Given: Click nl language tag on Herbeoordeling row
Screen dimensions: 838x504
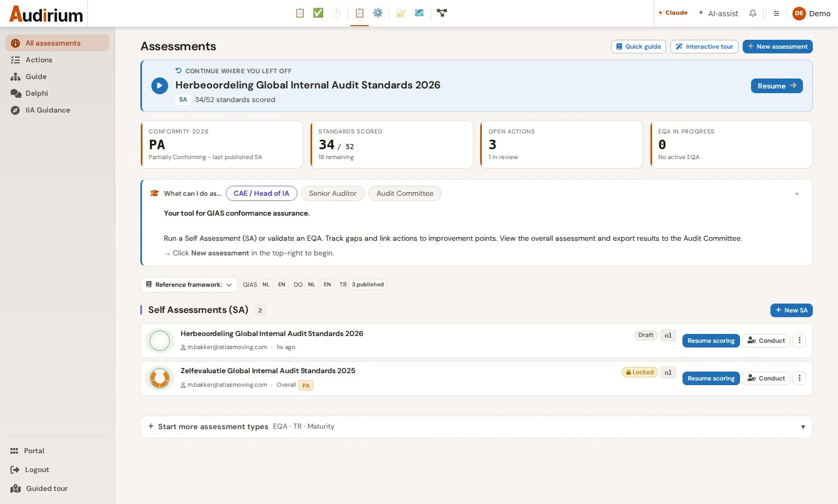Looking at the screenshot, I should tap(668, 335).
